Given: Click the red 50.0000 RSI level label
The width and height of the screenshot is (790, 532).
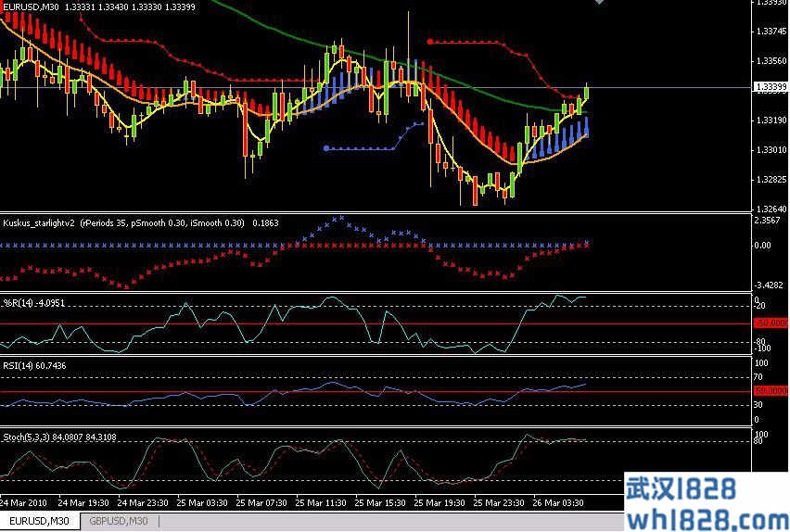Looking at the screenshot, I should pos(771,391).
